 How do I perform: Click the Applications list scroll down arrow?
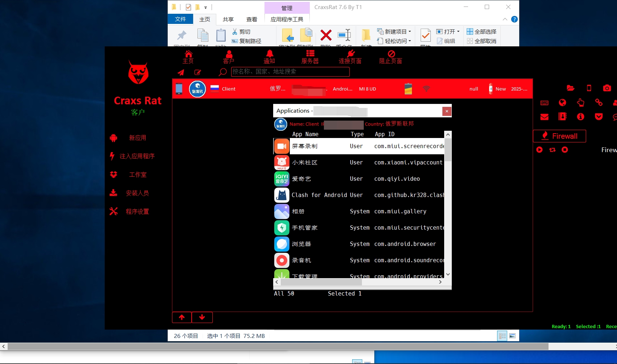tap(448, 275)
